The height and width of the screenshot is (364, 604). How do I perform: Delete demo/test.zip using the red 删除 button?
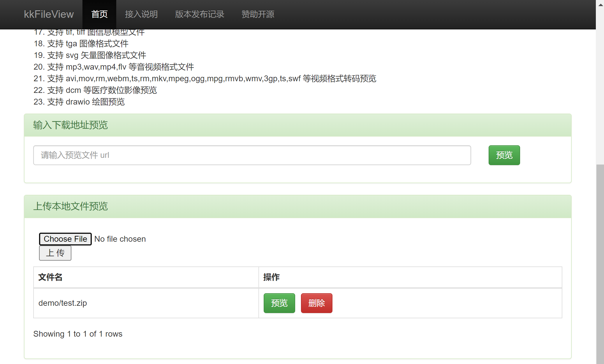click(x=316, y=303)
